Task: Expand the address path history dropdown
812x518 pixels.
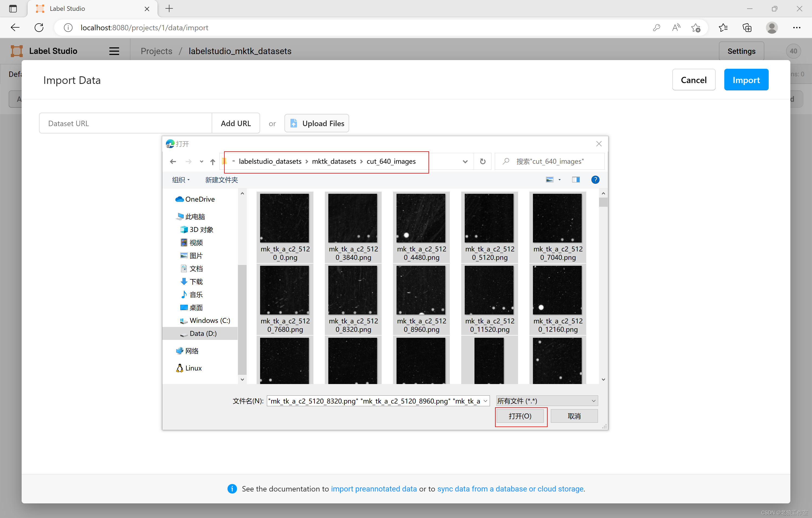Action: 465,162
